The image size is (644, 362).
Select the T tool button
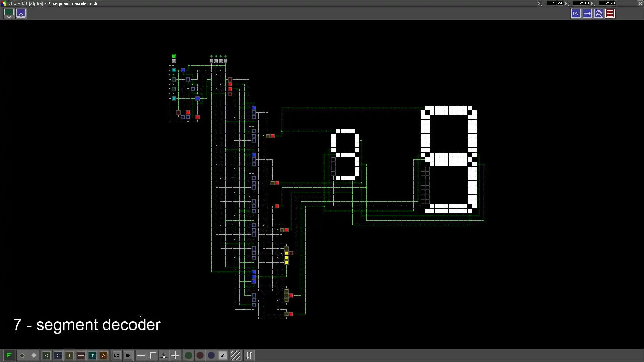pos(92,355)
